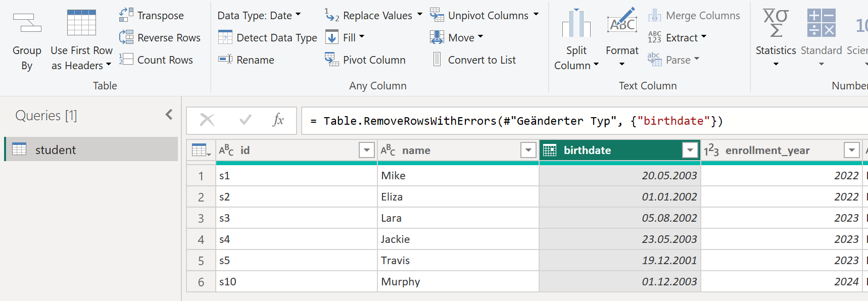Collapse the Queries pane chevron
This screenshot has height=301, width=868.
[x=169, y=115]
